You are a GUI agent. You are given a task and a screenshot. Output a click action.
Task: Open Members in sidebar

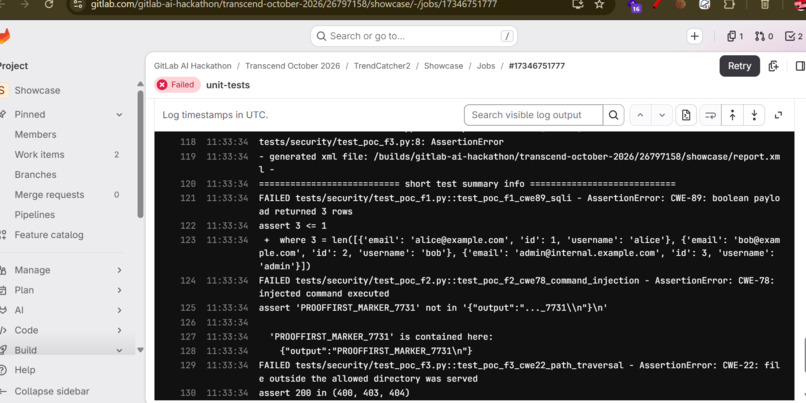[x=35, y=135]
